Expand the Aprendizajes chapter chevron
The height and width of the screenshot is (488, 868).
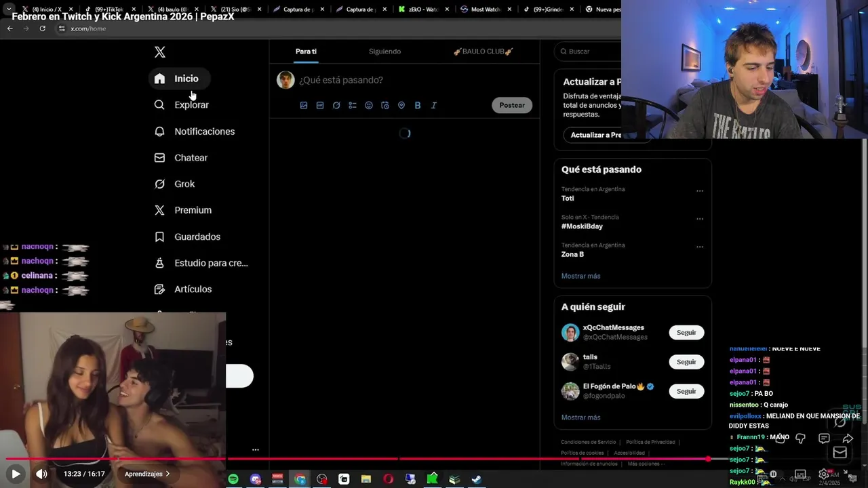point(167,474)
